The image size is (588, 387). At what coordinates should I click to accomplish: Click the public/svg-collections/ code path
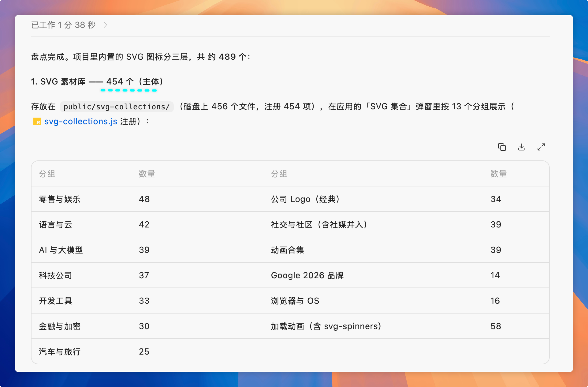pyautogui.click(x=117, y=107)
